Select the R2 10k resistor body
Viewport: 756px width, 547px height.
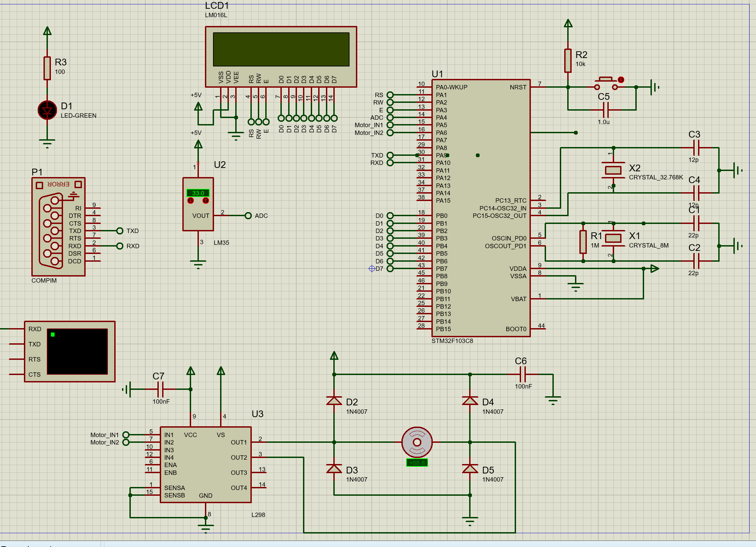[568, 61]
